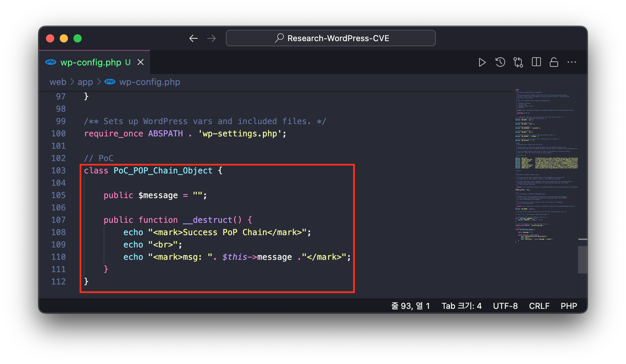Click the $this->message expression
The width and height of the screenshot is (626, 364).
257,257
